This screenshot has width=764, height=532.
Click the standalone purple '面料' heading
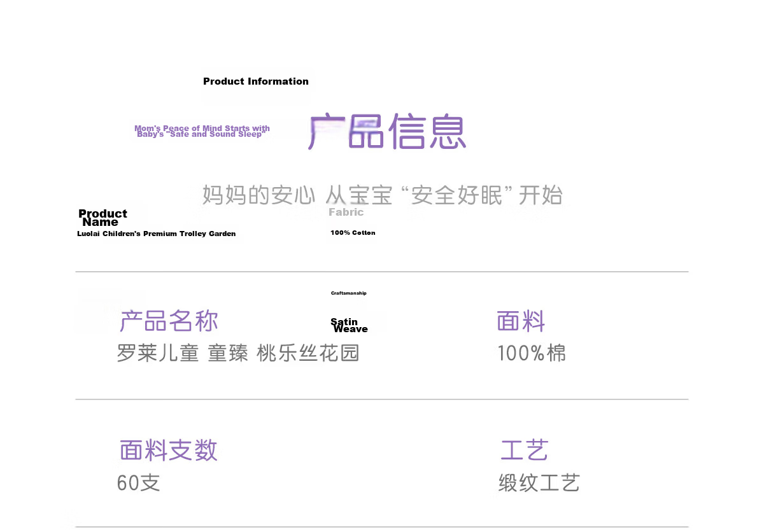521,321
